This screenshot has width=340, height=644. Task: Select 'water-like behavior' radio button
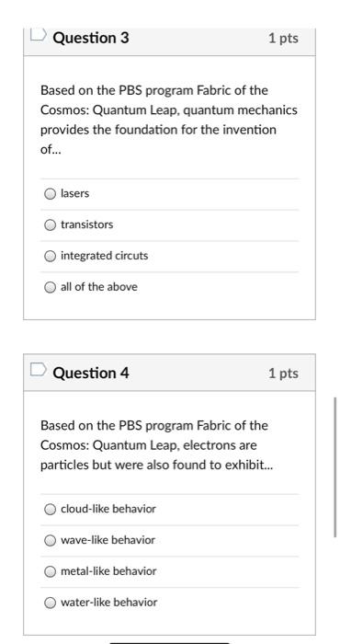[x=50, y=603]
